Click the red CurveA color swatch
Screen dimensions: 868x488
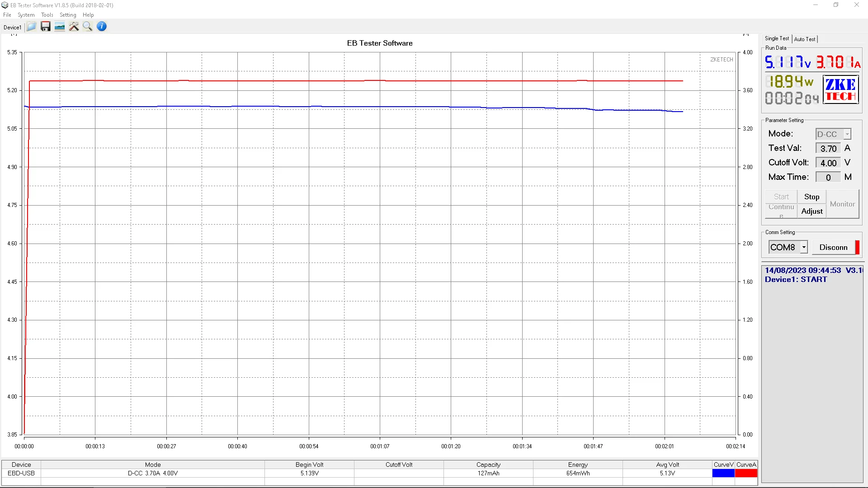tap(746, 473)
